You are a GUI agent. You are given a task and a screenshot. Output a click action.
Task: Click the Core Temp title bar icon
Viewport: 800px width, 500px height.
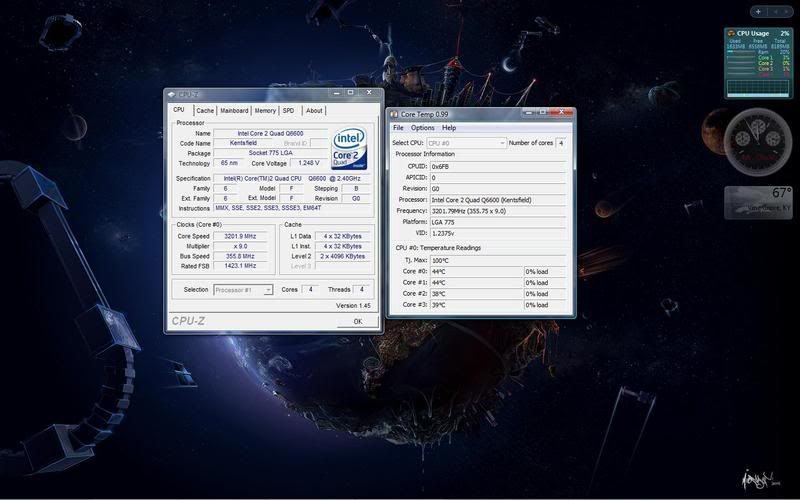[x=394, y=114]
